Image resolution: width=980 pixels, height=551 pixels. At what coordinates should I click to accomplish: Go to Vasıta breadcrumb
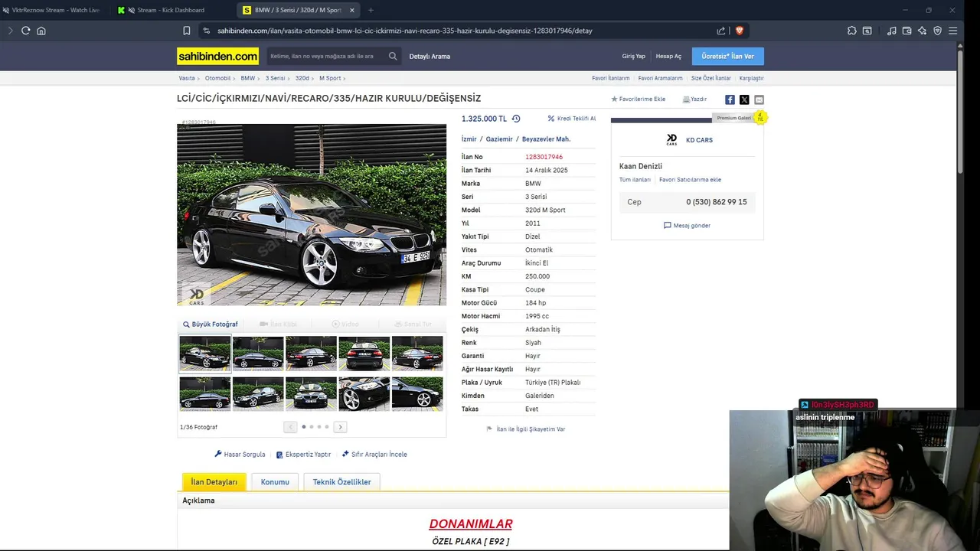coord(187,78)
